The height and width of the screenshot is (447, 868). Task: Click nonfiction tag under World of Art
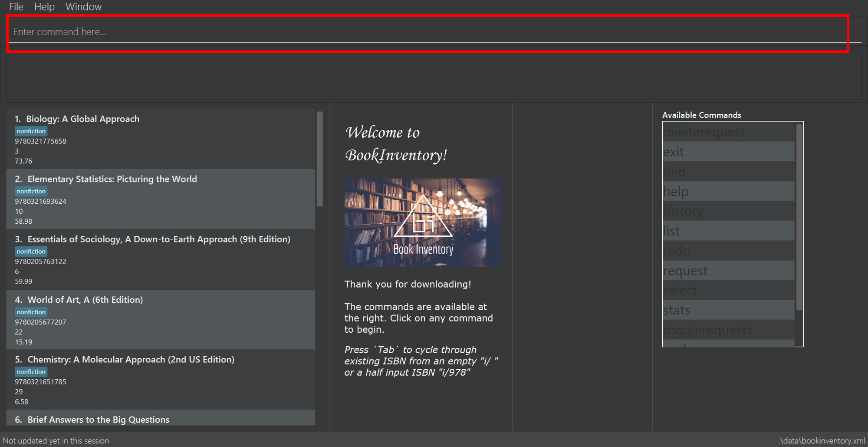[31, 312]
